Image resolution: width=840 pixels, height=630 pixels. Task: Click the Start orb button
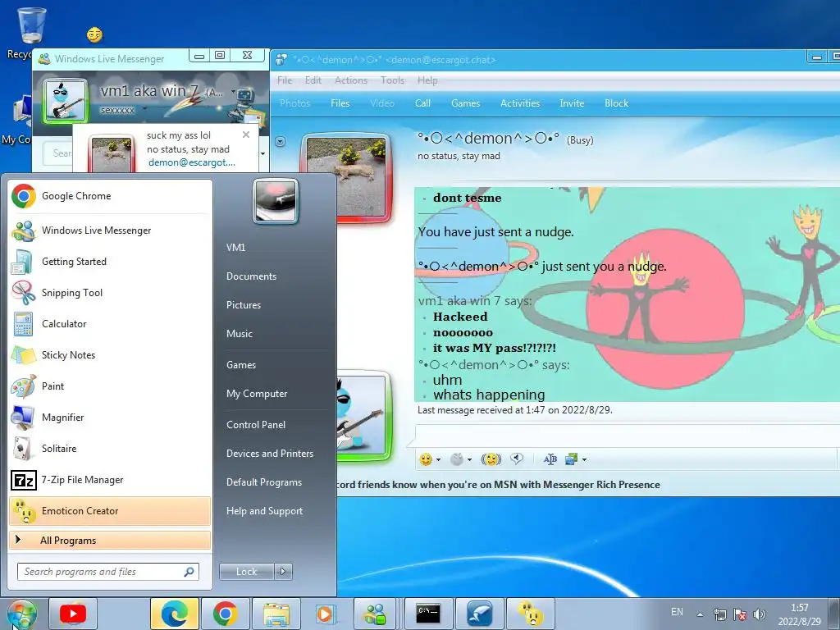click(x=21, y=614)
